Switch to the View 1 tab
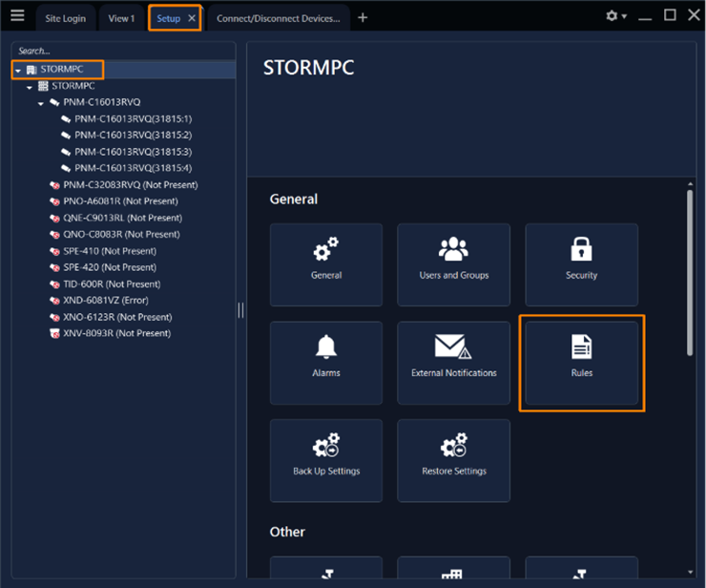The image size is (706, 588). [121, 18]
